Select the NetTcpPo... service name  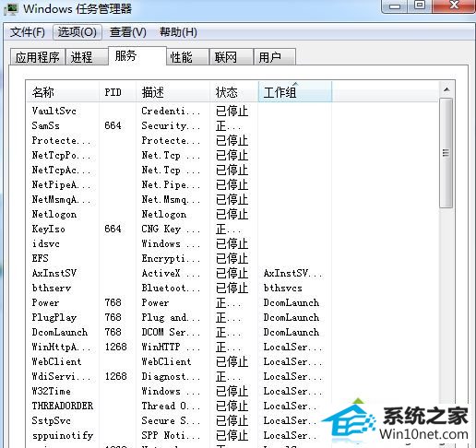pyautogui.click(x=61, y=155)
